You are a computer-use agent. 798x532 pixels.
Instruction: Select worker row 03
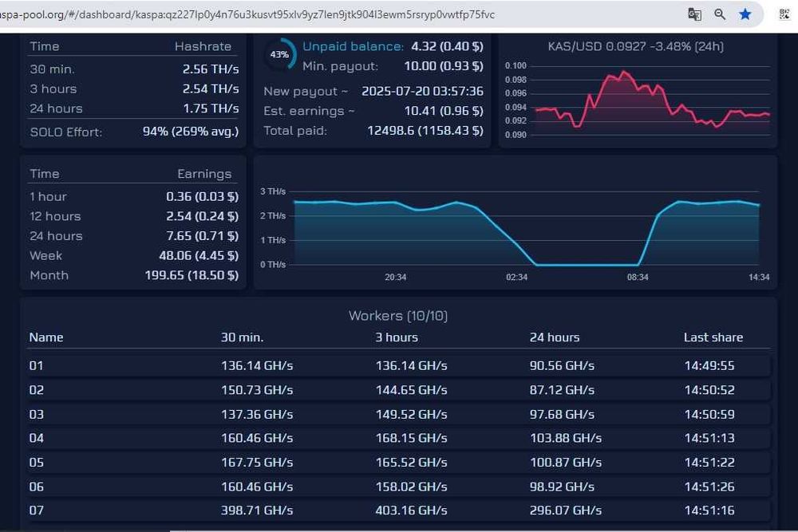coord(398,415)
